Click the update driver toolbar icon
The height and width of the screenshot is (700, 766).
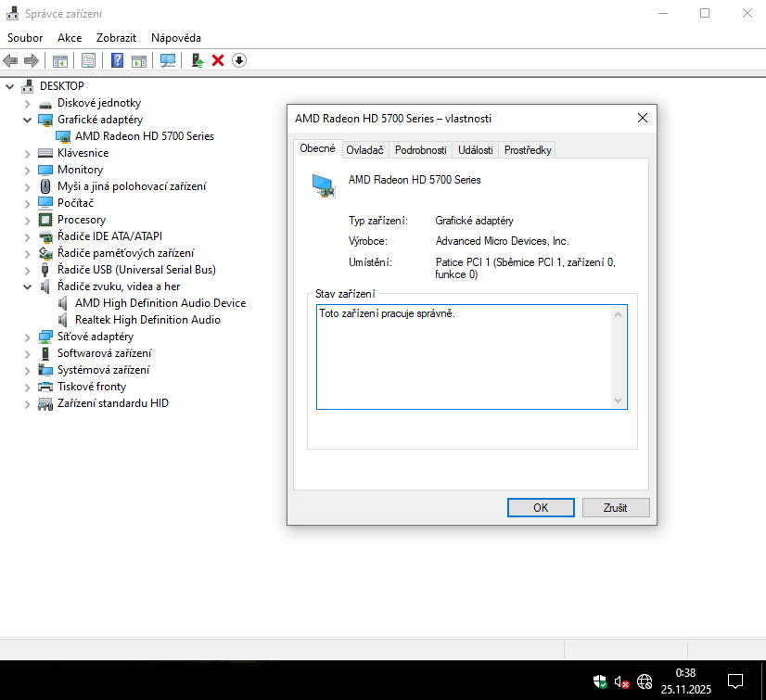(197, 60)
